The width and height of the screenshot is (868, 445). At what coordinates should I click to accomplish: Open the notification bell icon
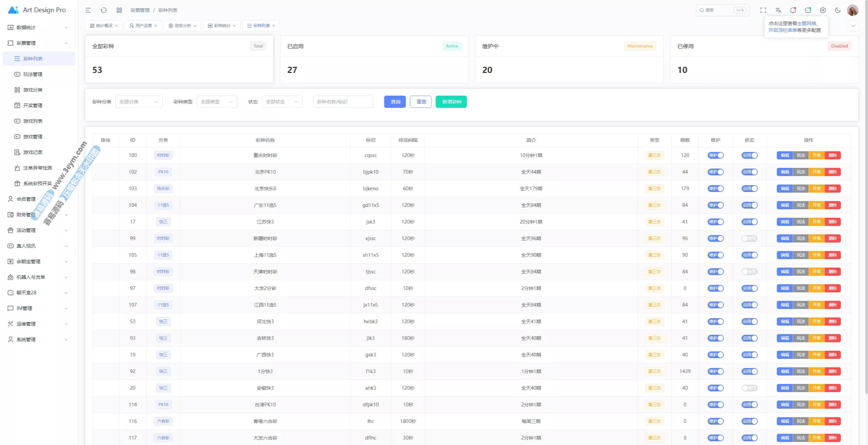tap(793, 10)
